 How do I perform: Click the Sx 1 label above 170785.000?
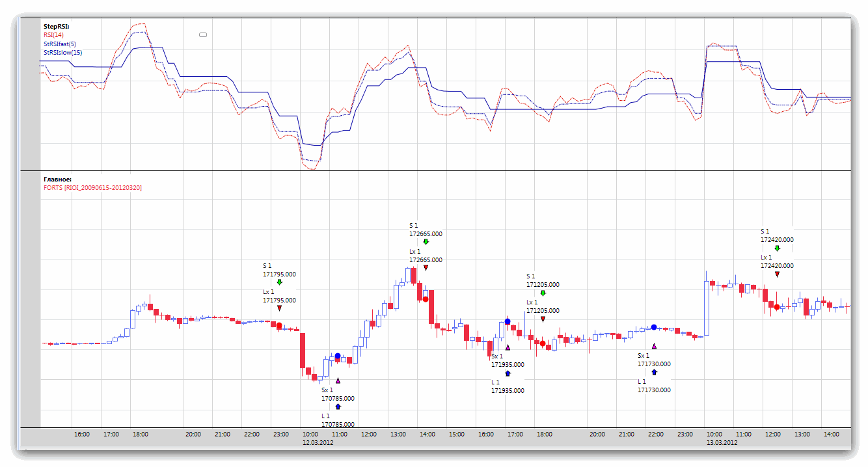[x=327, y=390]
